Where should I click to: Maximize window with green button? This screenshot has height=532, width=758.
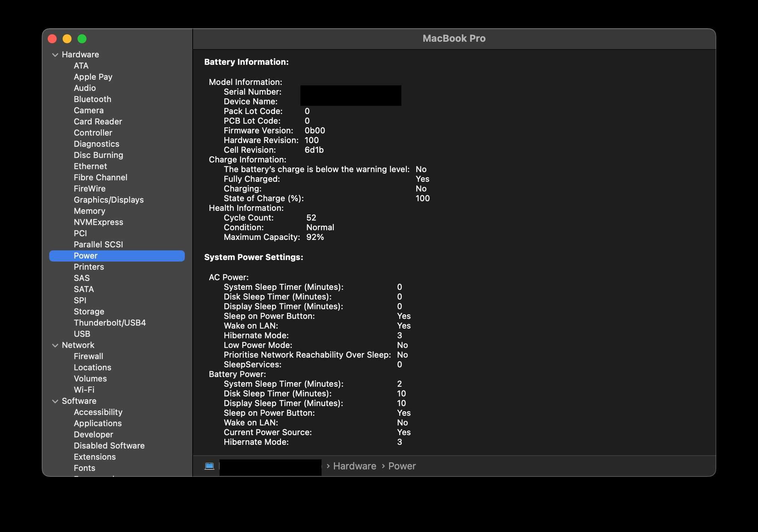(x=82, y=39)
